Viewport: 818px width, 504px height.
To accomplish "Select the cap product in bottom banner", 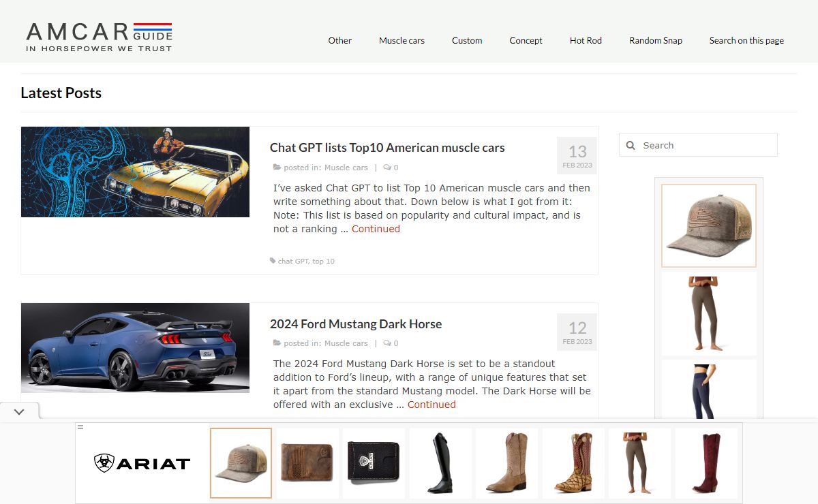I will pos(241,463).
